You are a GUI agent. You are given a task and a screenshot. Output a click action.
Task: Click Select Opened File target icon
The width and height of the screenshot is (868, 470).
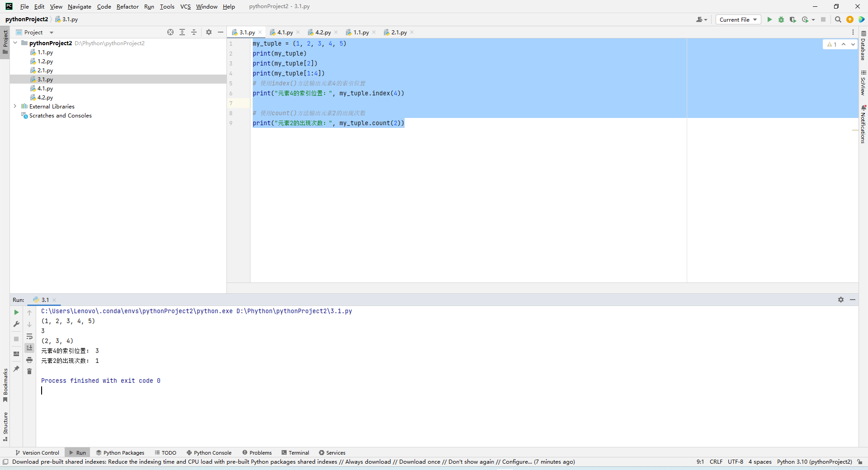(x=170, y=32)
